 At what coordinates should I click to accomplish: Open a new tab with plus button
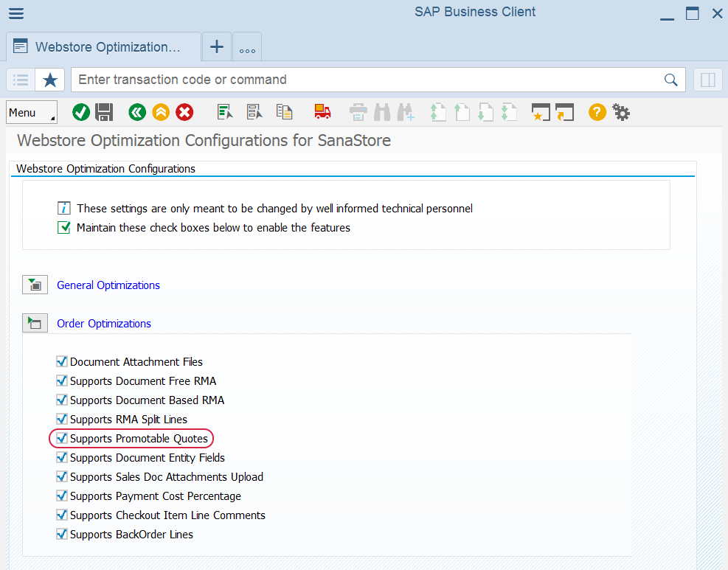(x=217, y=47)
